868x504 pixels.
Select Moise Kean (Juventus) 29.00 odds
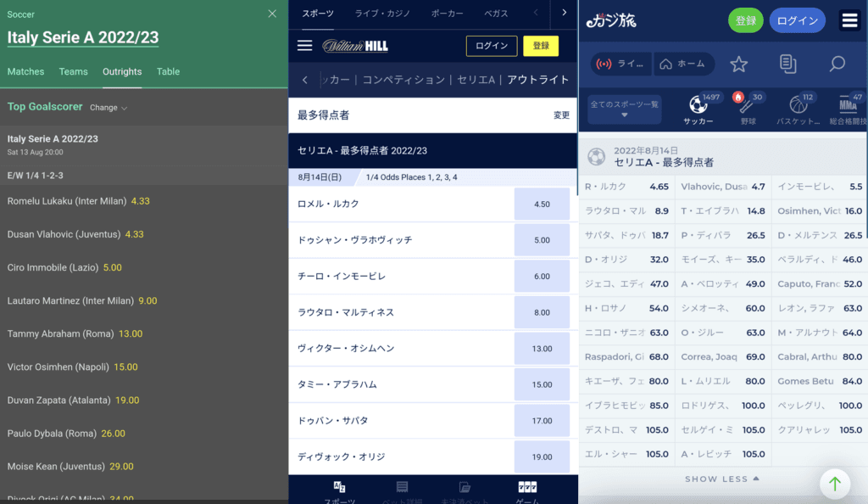click(x=121, y=467)
